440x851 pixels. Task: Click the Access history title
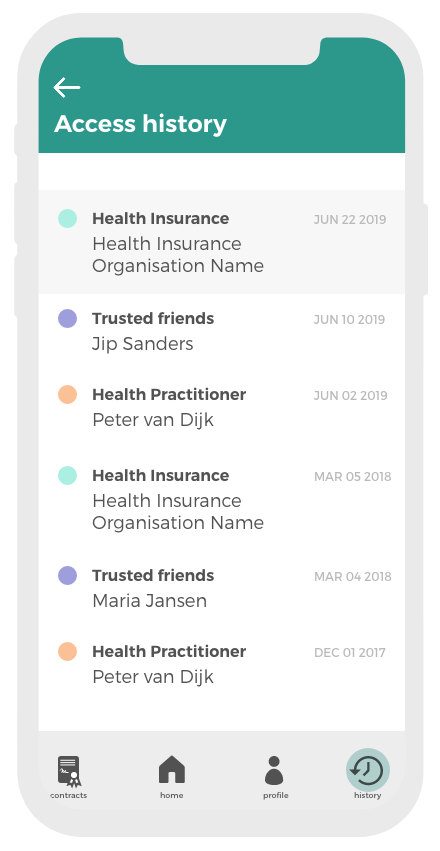coord(141,124)
